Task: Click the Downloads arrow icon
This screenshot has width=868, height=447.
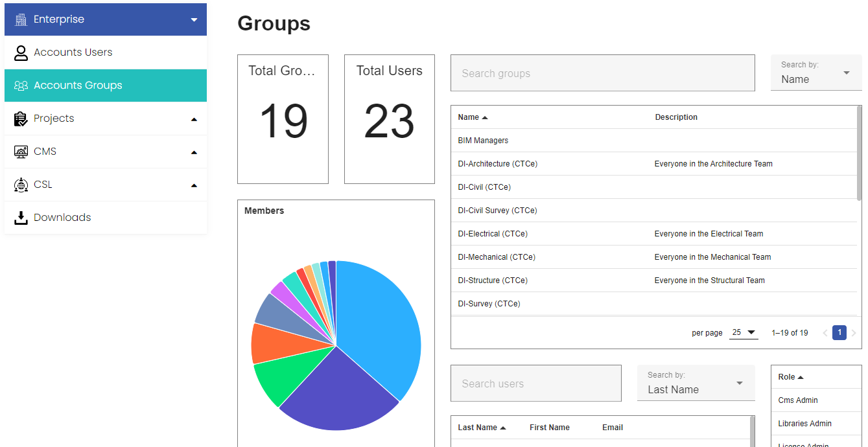Action: [x=21, y=218]
